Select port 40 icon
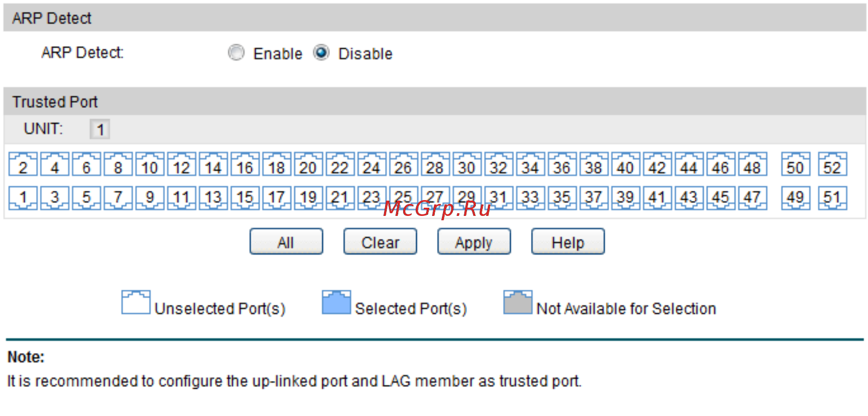The height and width of the screenshot is (416, 868). (625, 165)
